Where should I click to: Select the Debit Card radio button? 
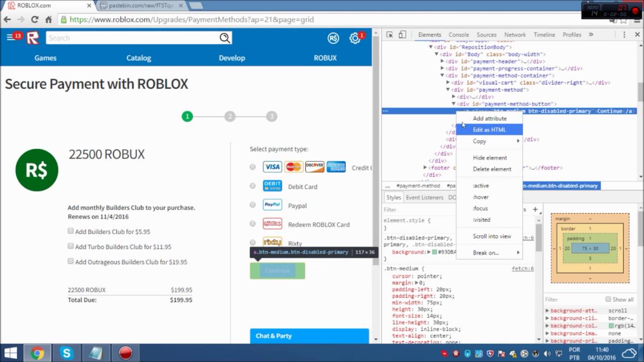pyautogui.click(x=253, y=186)
